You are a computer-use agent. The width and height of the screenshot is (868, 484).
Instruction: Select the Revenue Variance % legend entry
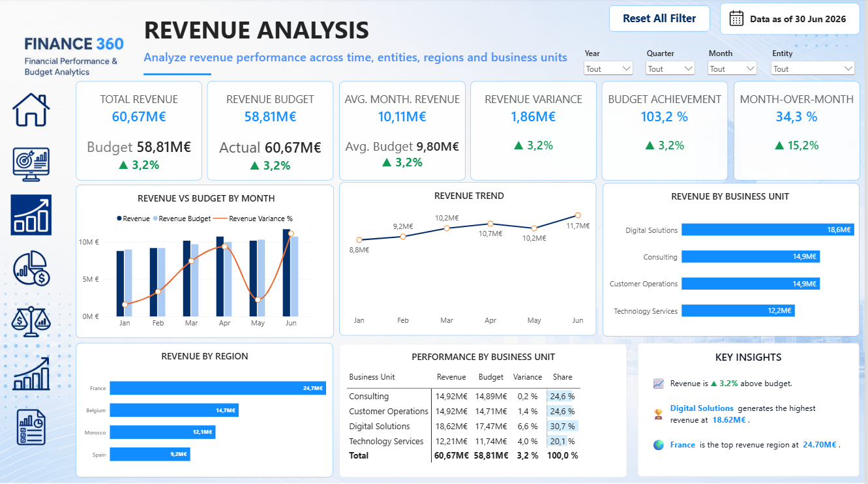coord(252,219)
